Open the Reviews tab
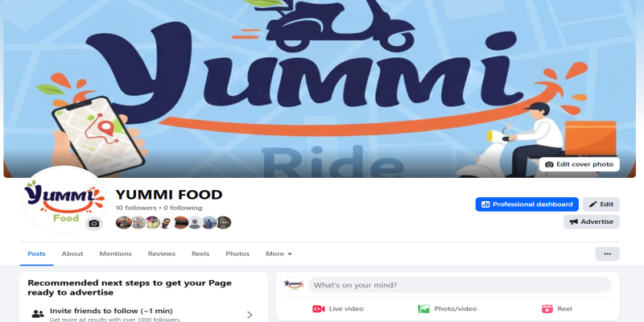This screenshot has height=322, width=644. (162, 254)
